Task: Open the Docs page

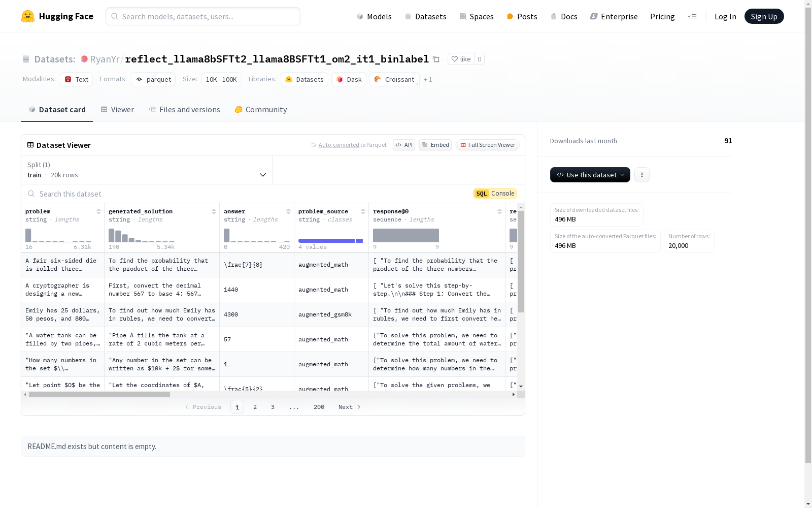Action: click(564, 16)
